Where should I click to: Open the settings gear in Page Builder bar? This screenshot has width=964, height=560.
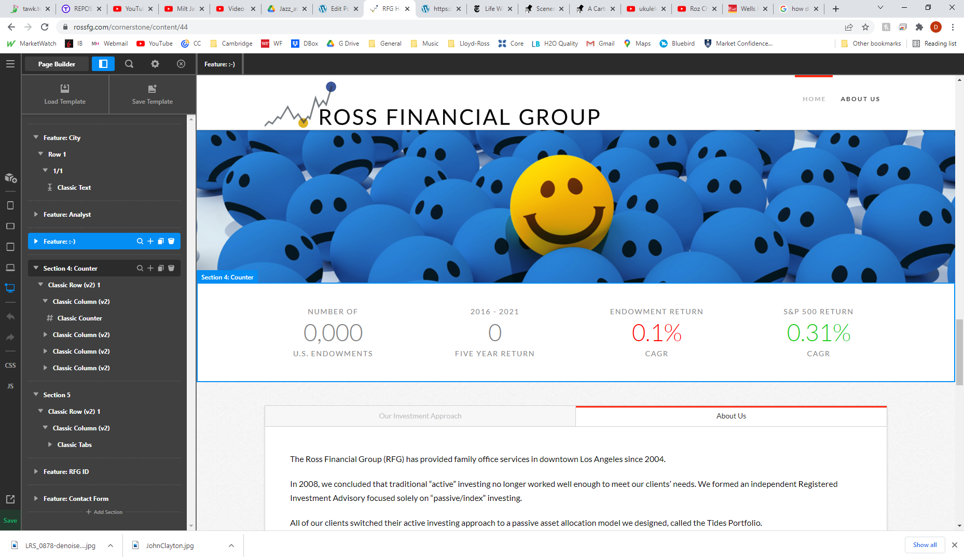click(x=155, y=64)
